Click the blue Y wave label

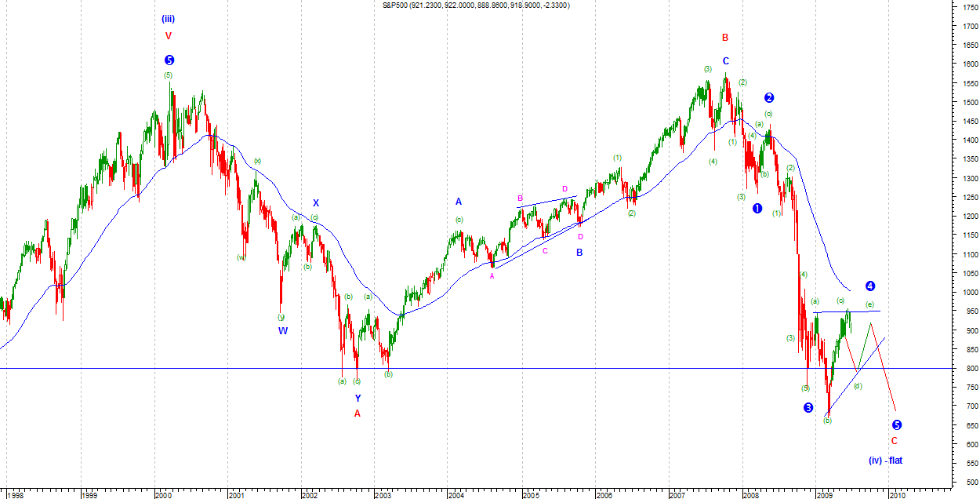pos(358,398)
